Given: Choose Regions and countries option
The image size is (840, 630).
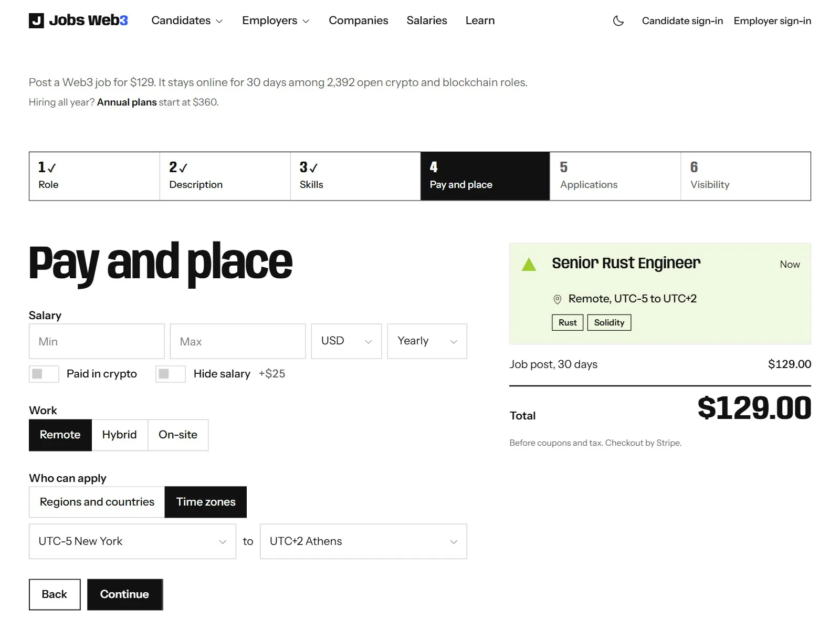Looking at the screenshot, I should (97, 502).
